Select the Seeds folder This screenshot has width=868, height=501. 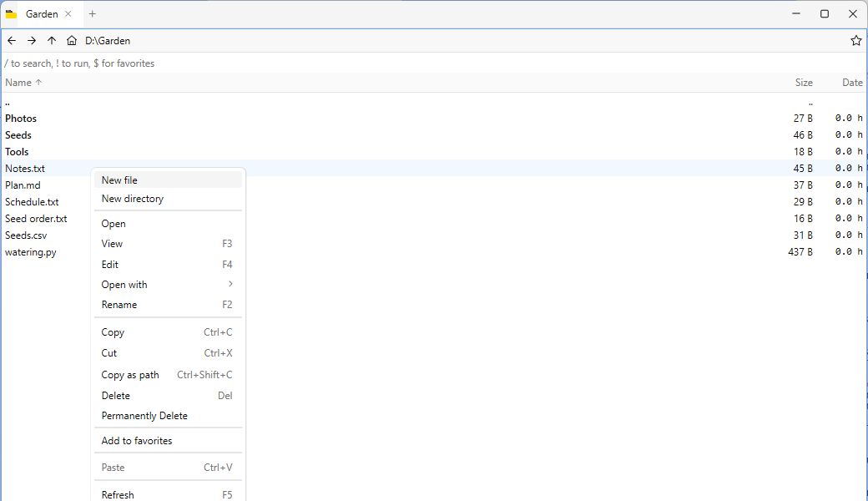[434, 135]
